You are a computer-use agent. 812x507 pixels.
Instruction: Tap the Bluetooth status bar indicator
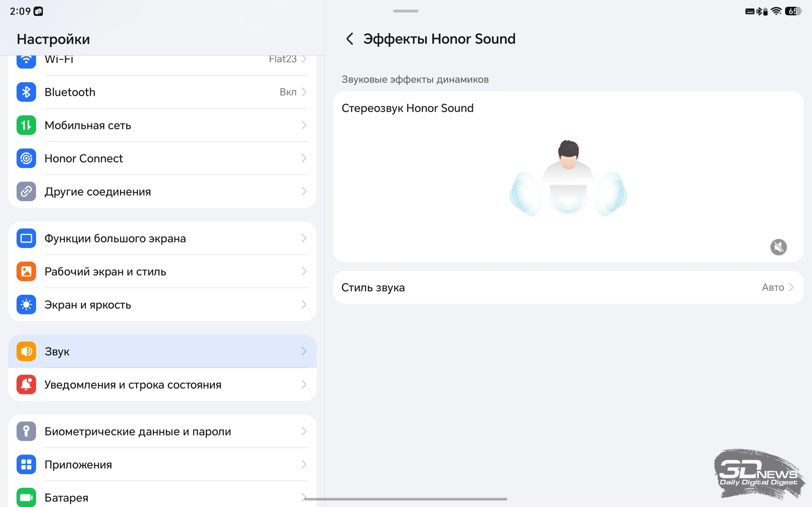759,11
